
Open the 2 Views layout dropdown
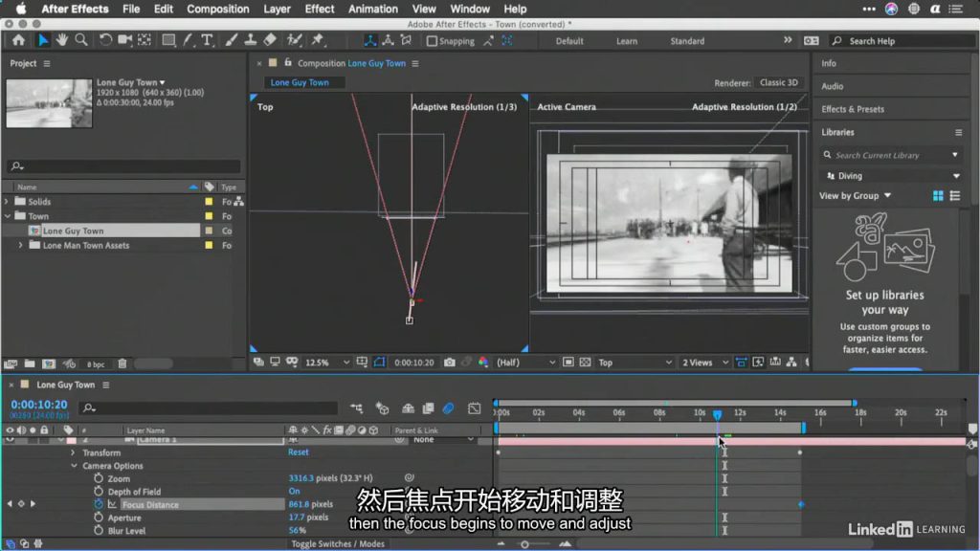705,363
